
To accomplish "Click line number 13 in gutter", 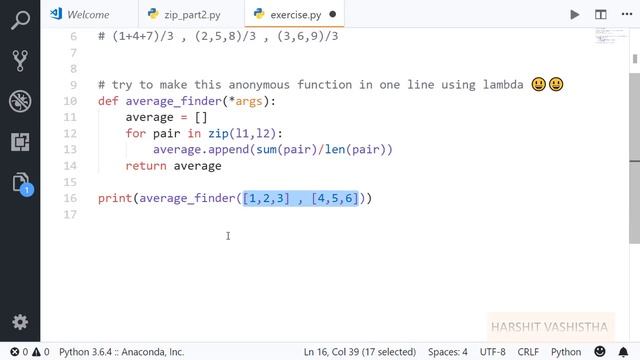I will click(70, 149).
